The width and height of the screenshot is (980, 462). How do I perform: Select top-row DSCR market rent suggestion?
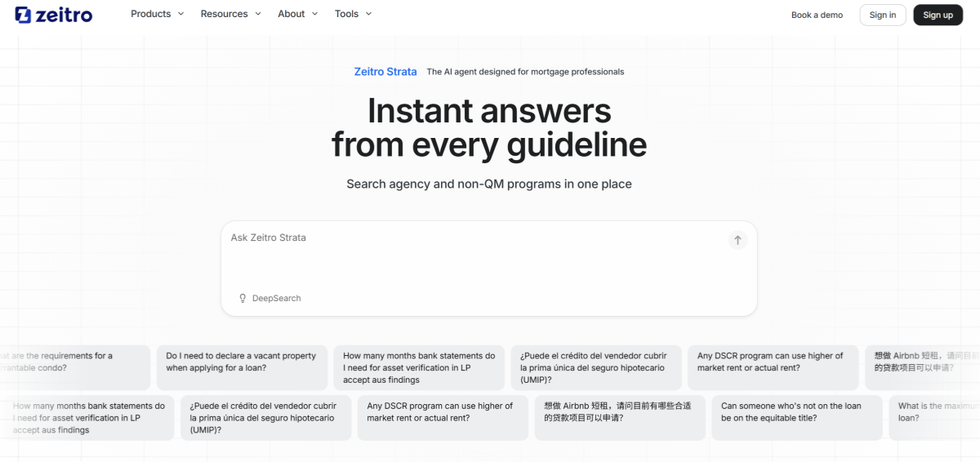click(x=773, y=367)
